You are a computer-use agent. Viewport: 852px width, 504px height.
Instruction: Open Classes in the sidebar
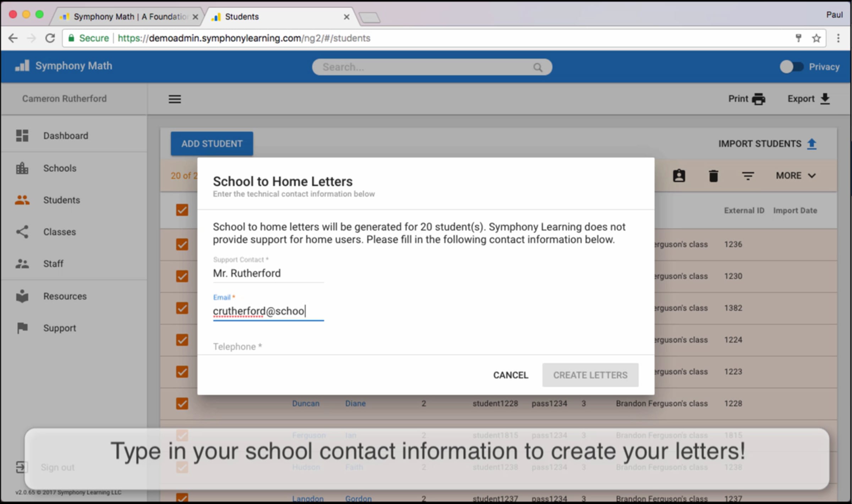tap(74, 232)
